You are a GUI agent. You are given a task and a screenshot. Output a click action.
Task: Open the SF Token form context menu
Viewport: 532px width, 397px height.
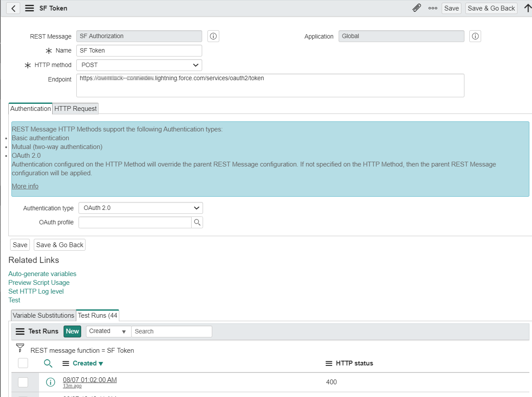tap(29, 8)
